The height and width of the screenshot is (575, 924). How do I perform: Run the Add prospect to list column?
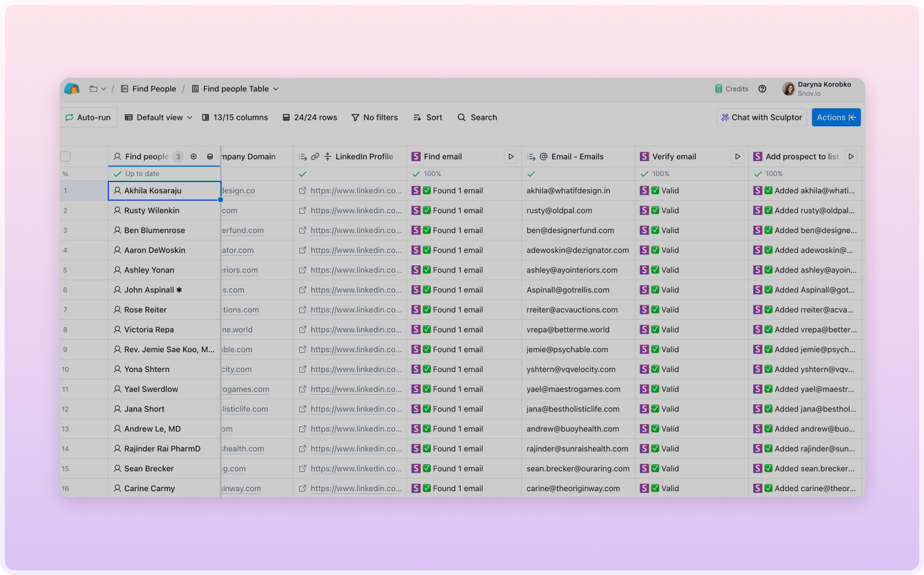(850, 156)
